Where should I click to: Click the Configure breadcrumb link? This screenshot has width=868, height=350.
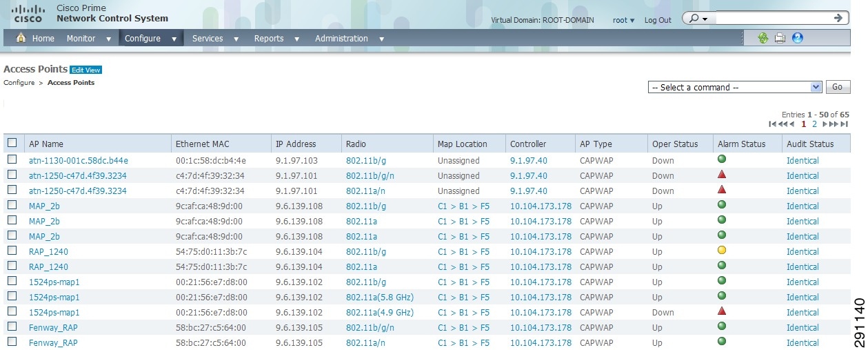tap(19, 83)
